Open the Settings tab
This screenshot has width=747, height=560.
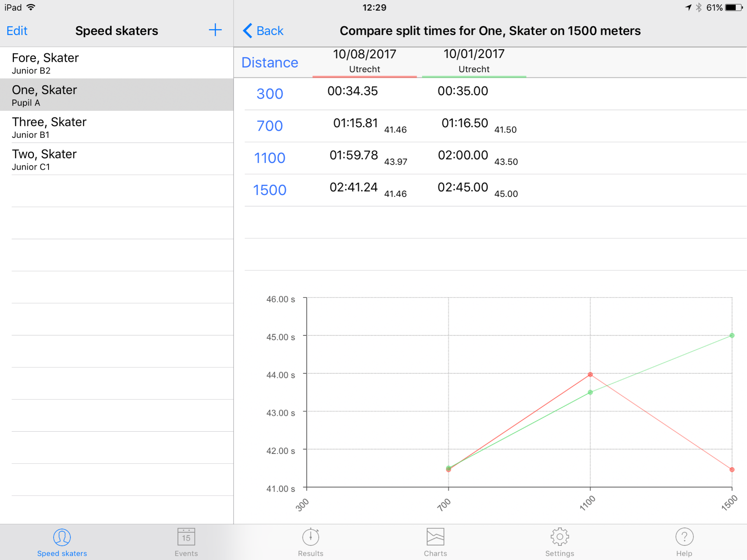coord(560,542)
